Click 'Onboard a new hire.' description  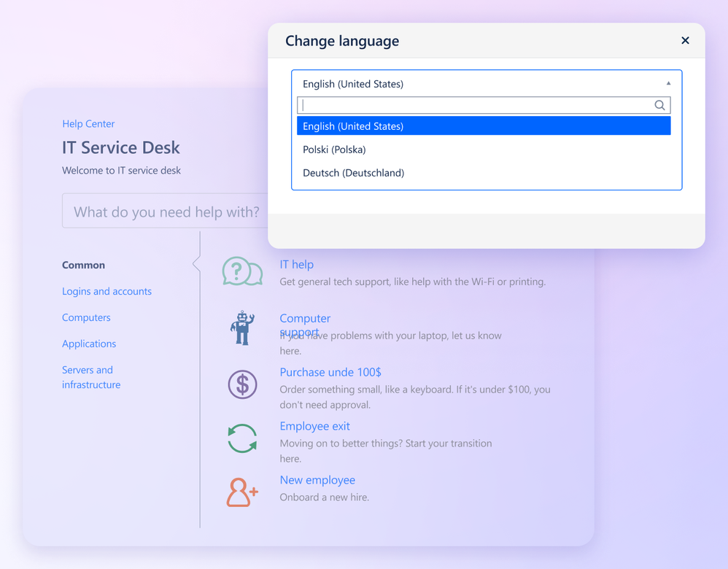click(x=325, y=497)
